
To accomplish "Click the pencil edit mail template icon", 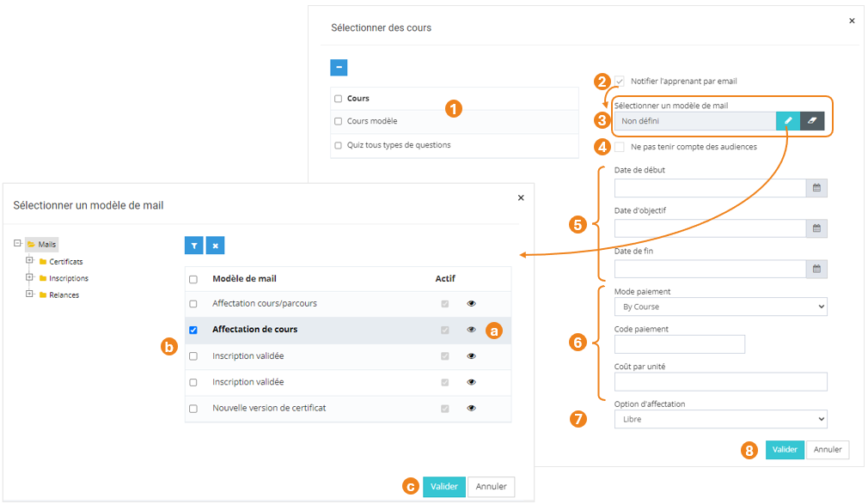I will pyautogui.click(x=788, y=121).
